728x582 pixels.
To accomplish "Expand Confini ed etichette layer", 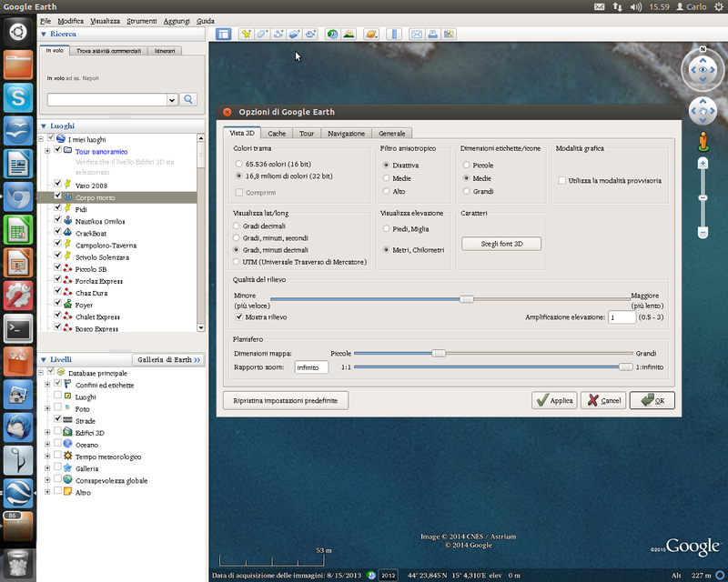I will 47,385.
